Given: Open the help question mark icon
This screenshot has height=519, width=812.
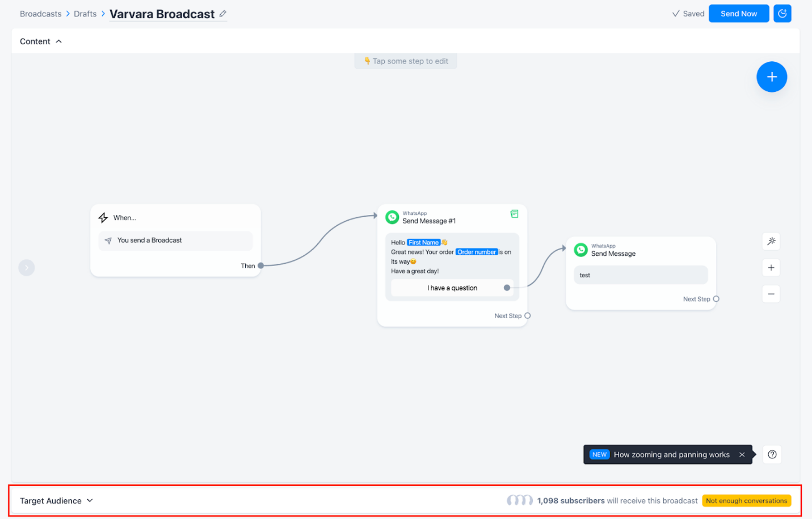Looking at the screenshot, I should [772, 454].
